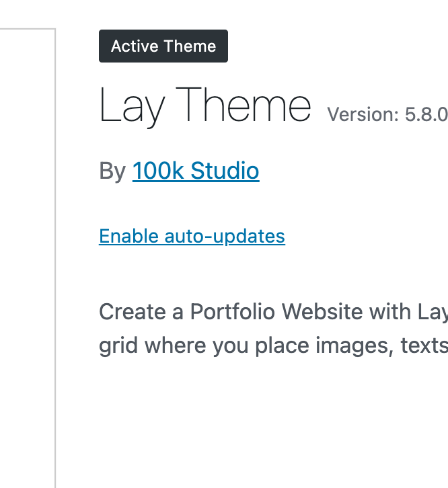Viewport: 448px width, 488px height.
Task: Click the word "Website" in the description
Action: [x=326, y=312]
